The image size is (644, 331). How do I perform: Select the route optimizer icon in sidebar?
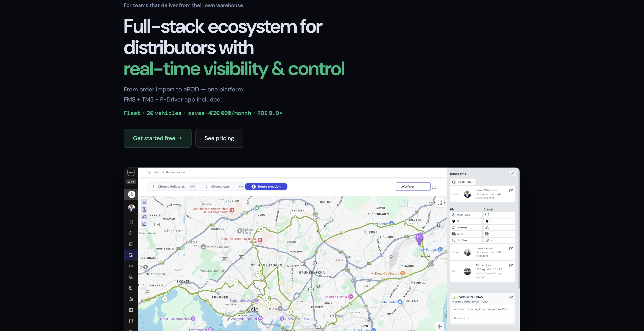coord(131,255)
